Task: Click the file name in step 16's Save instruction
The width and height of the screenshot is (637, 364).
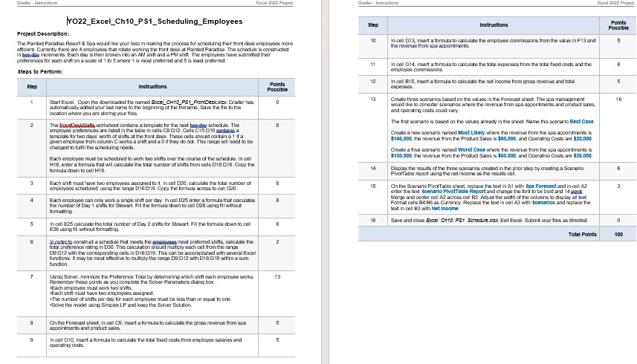Action: click(x=462, y=221)
